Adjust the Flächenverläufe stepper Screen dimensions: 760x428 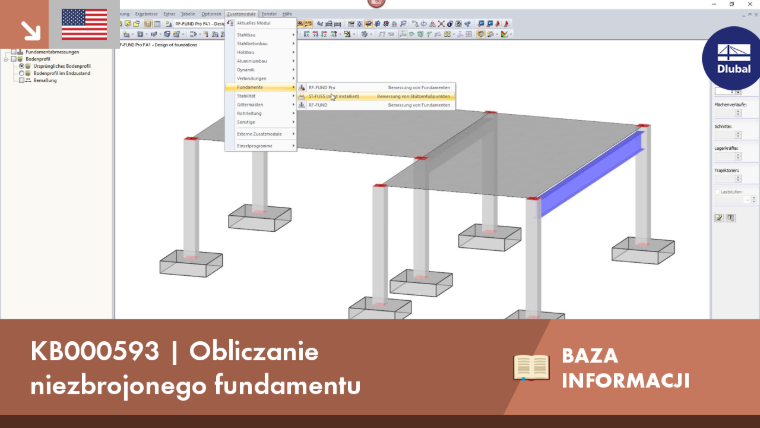[738, 113]
